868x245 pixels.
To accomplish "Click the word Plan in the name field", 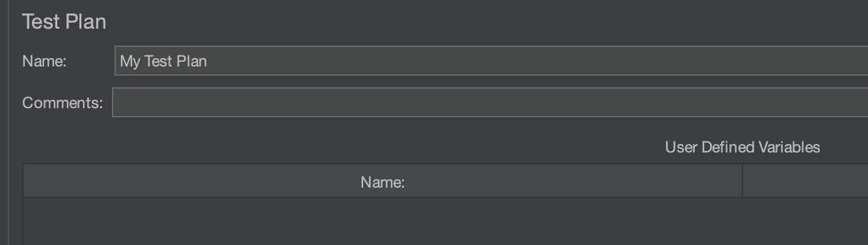I will [191, 61].
